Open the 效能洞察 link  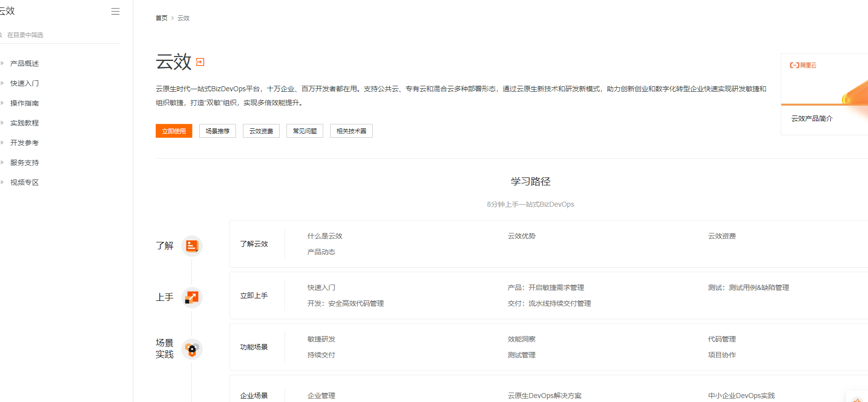[521, 339]
